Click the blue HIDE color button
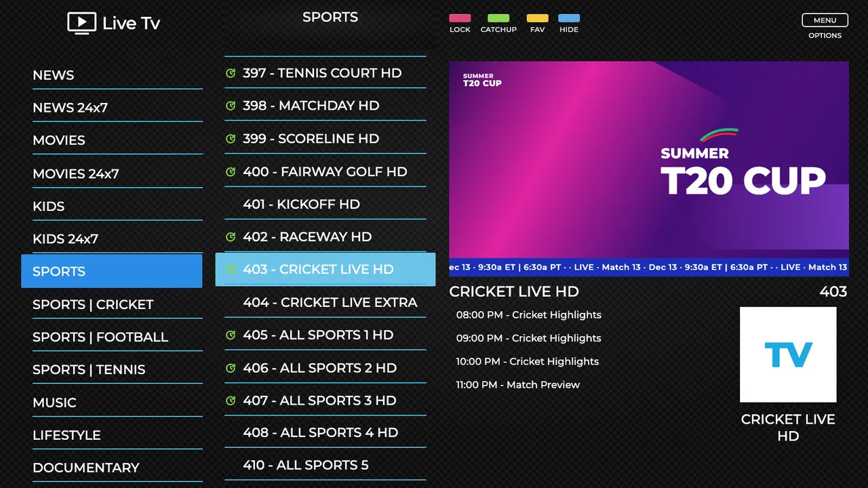Viewport: 868px width, 488px height. point(569,18)
